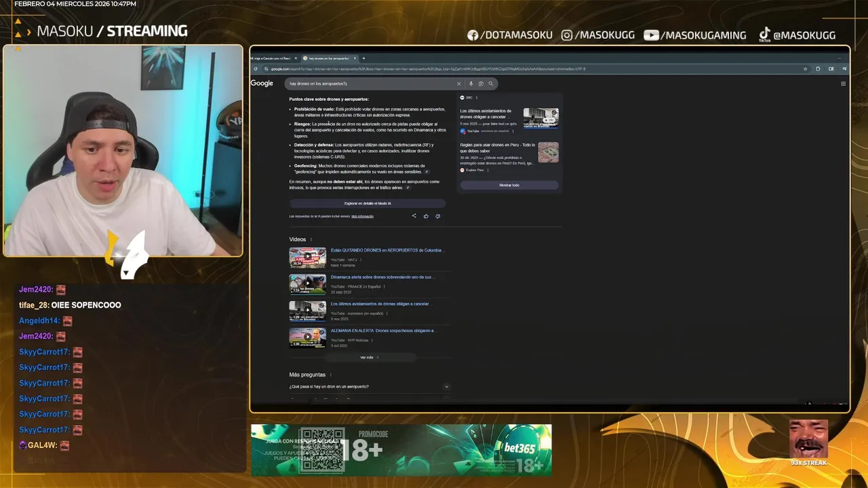This screenshot has width=868, height=488.
Task: Click chat username Angeldh14
Action: (39, 321)
